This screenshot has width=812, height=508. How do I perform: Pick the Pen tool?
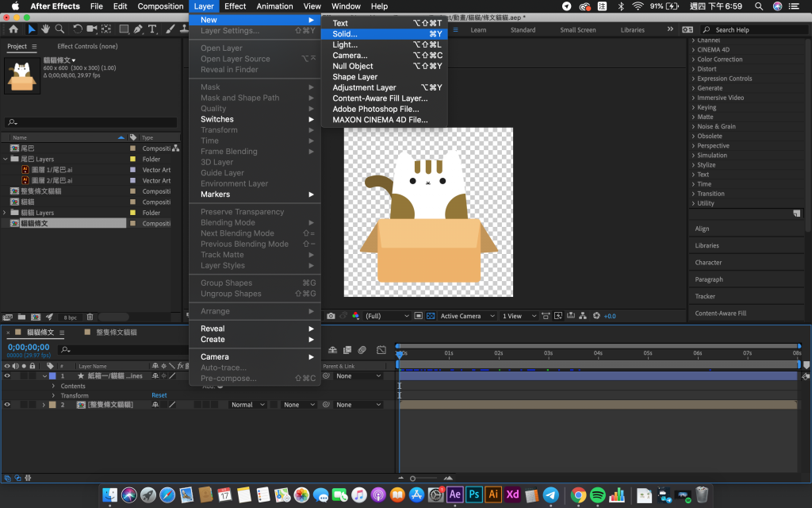click(138, 29)
